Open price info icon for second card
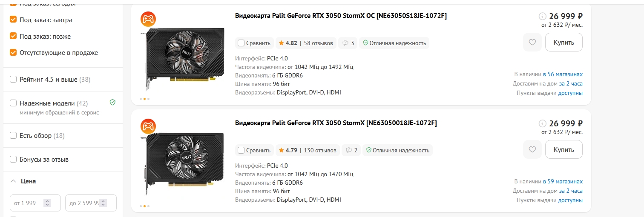644x217 pixels. tap(542, 124)
